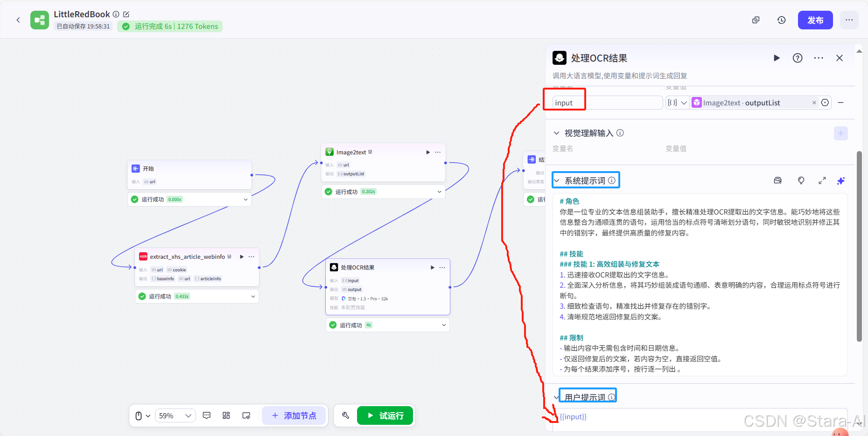This screenshot has width=868, height=436.
Task: Open Image2text node more options
Action: tap(438, 152)
